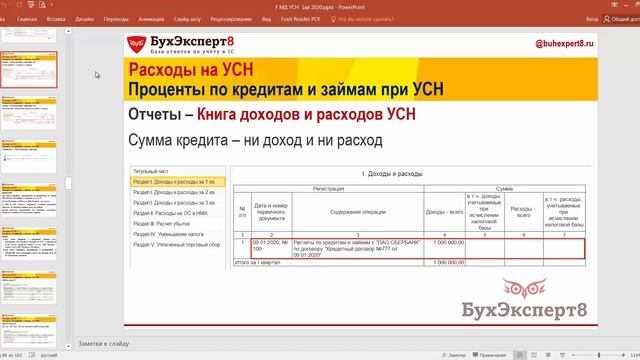Switch to Reading view icon
The width and height of the screenshot is (640, 360).
(x=548, y=355)
